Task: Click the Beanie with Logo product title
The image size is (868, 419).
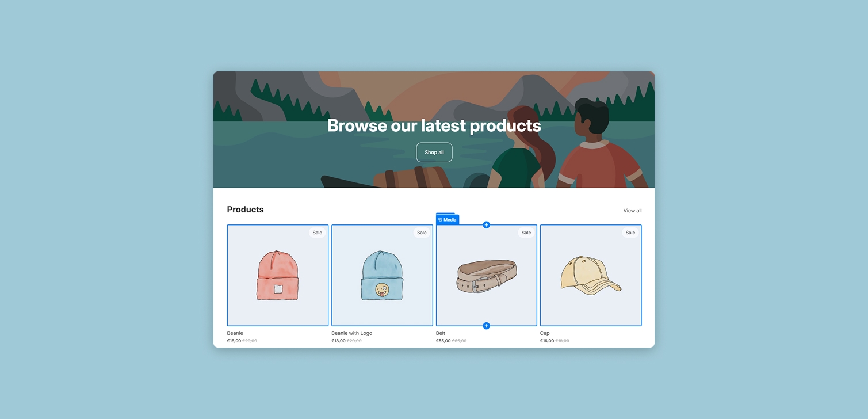Action: click(351, 333)
